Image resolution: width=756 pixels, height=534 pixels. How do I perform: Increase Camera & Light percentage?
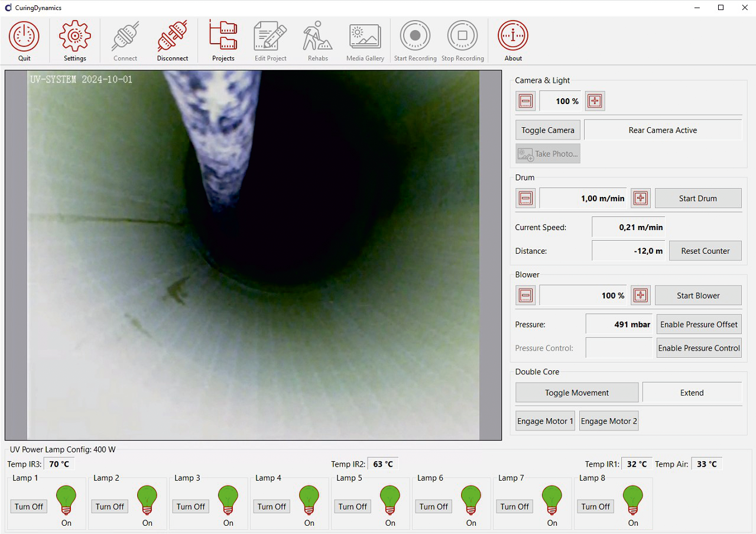pyautogui.click(x=595, y=101)
